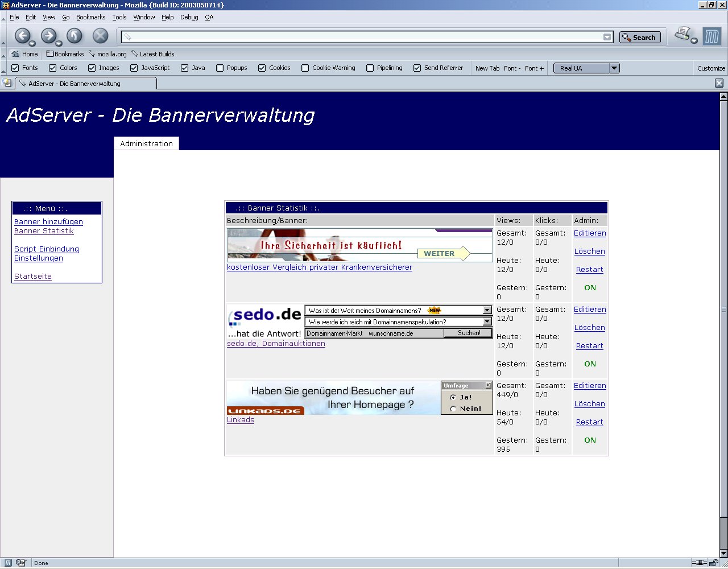Screen dimensions: 728x569
Task: Open the Print button dropdown arrow
Action: pyautogui.click(x=694, y=41)
